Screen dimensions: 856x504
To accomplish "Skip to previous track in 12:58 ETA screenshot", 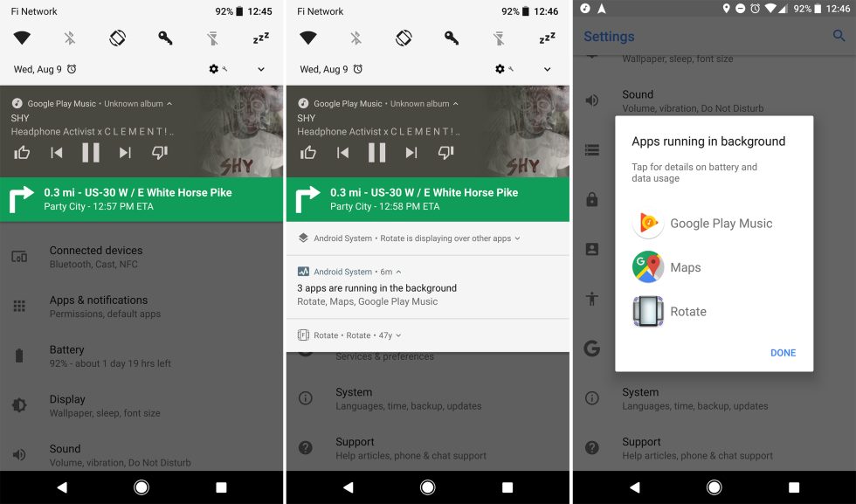I will point(342,152).
